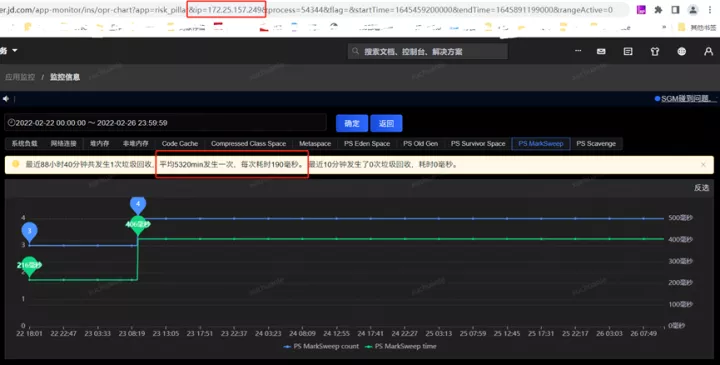Open the mail envelope icon in header
This screenshot has height=365, width=720.
point(601,51)
